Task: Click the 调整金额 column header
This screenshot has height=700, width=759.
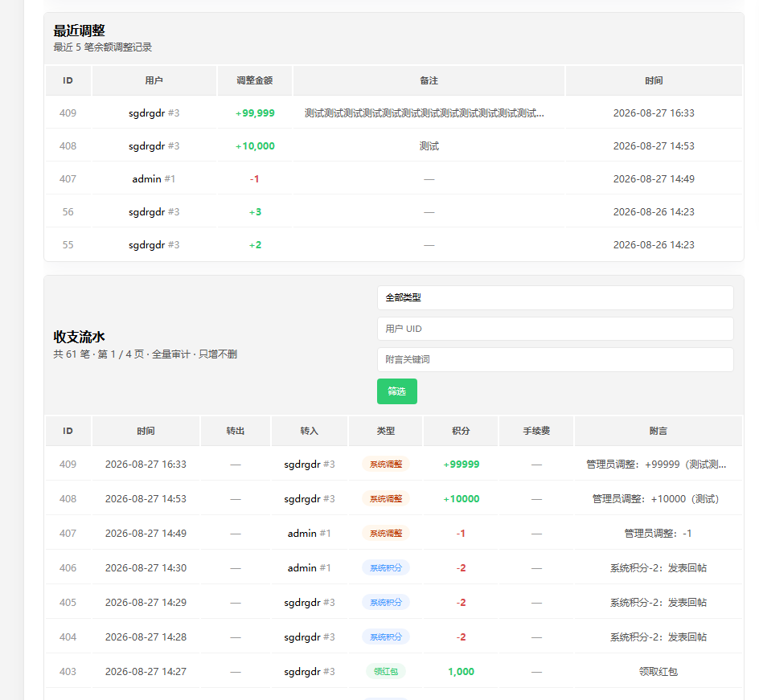Action: tap(255, 81)
